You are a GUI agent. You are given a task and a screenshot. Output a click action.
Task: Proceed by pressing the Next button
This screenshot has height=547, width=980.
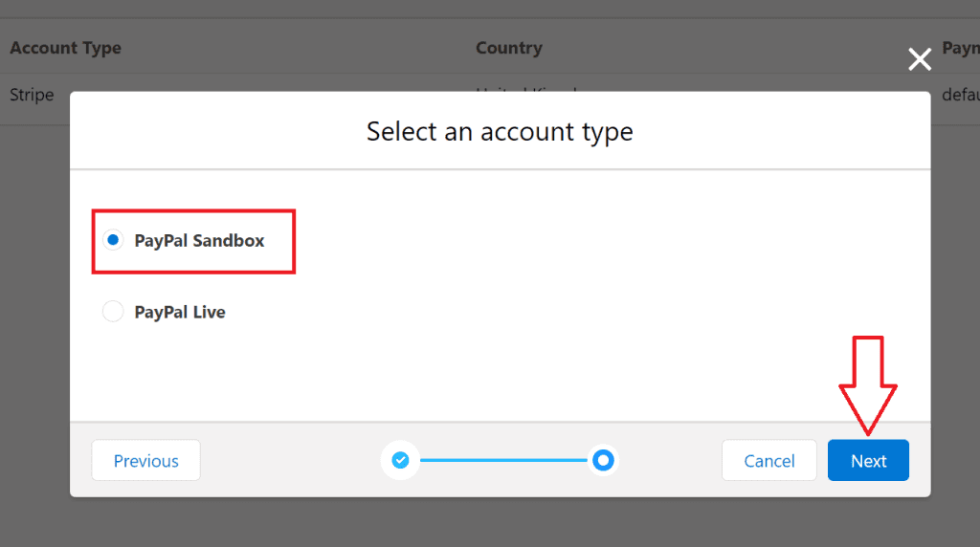pyautogui.click(x=868, y=461)
